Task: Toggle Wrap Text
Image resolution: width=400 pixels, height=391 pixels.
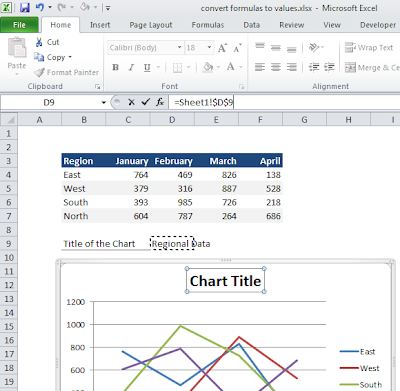Action: [369, 48]
